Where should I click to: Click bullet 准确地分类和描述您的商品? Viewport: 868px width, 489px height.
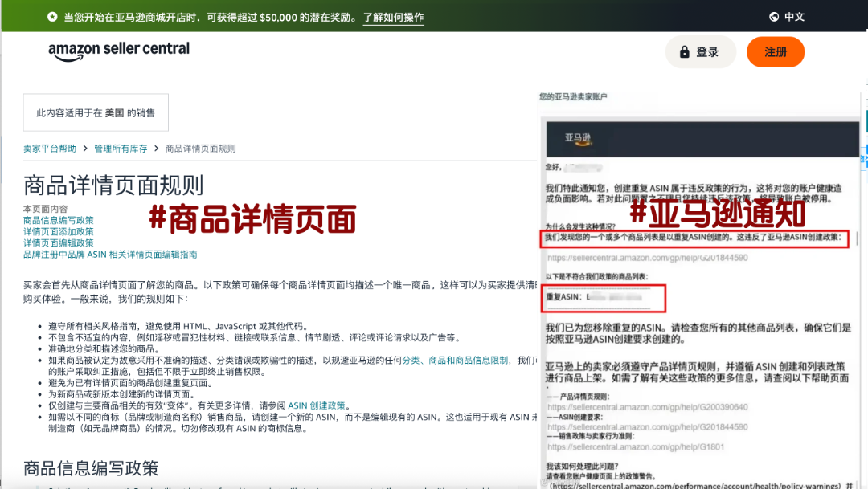[104, 349]
